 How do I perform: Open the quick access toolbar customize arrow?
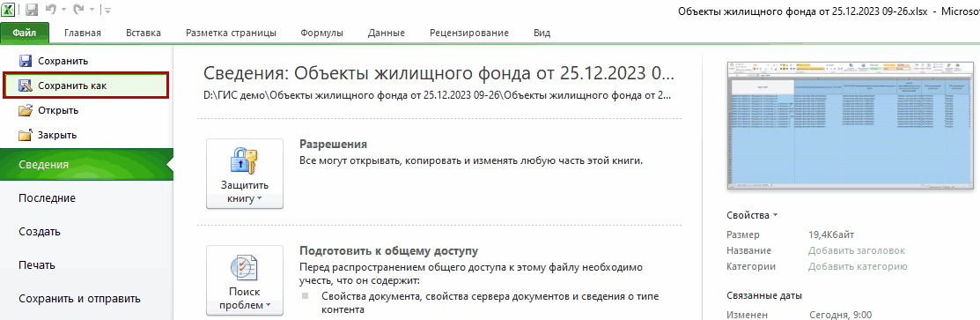108,11
